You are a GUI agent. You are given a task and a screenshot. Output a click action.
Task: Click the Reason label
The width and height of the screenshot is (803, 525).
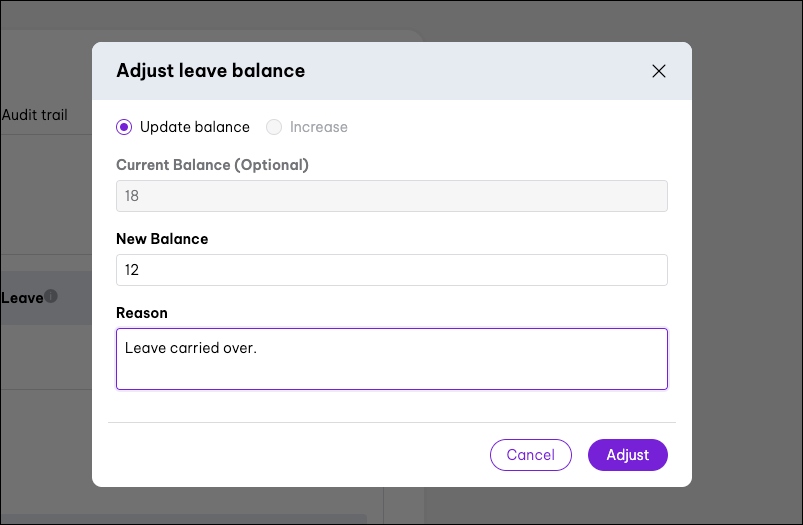tap(142, 313)
